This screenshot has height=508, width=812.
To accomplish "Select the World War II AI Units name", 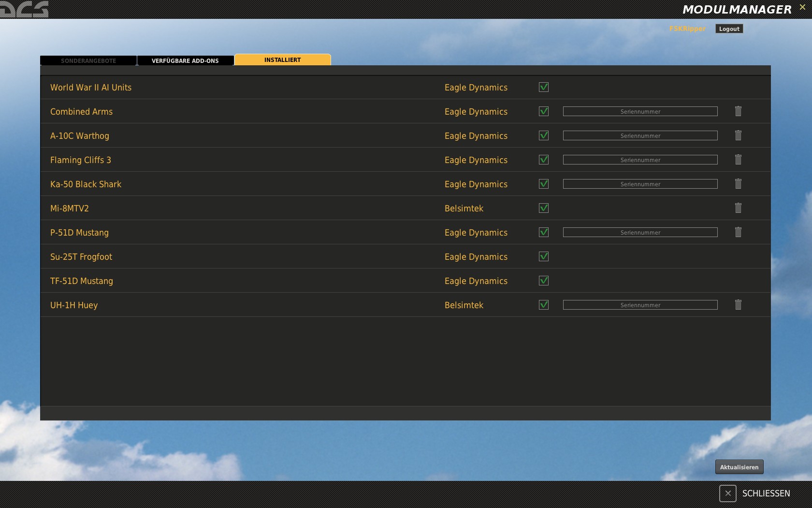I will pos(91,88).
